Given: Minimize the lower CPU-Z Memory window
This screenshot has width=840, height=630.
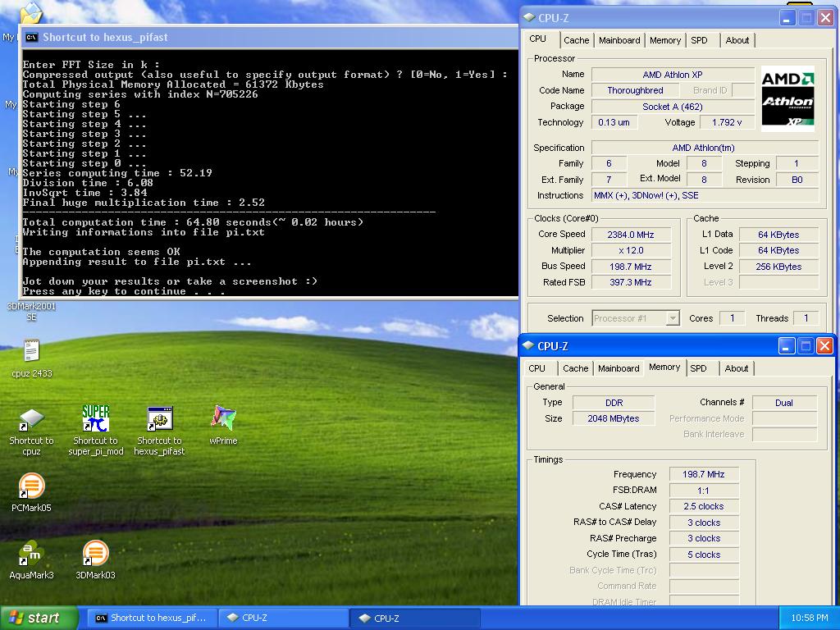Looking at the screenshot, I should (786, 346).
